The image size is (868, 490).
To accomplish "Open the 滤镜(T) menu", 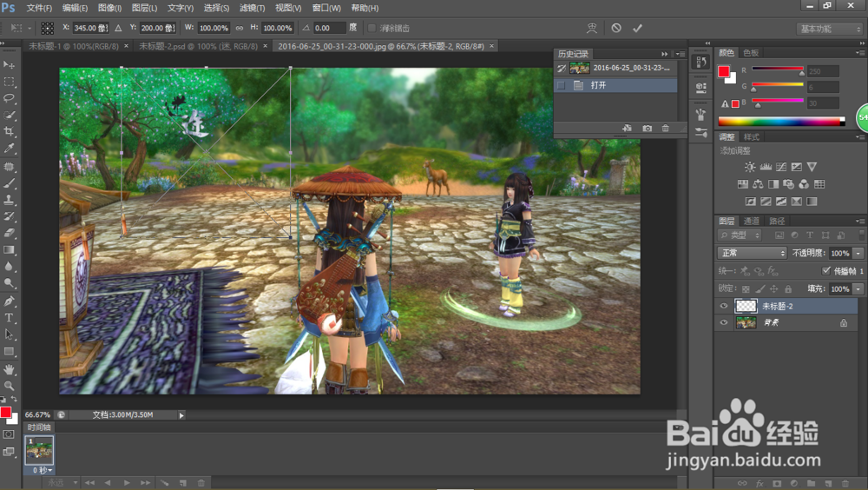I will pos(252,9).
